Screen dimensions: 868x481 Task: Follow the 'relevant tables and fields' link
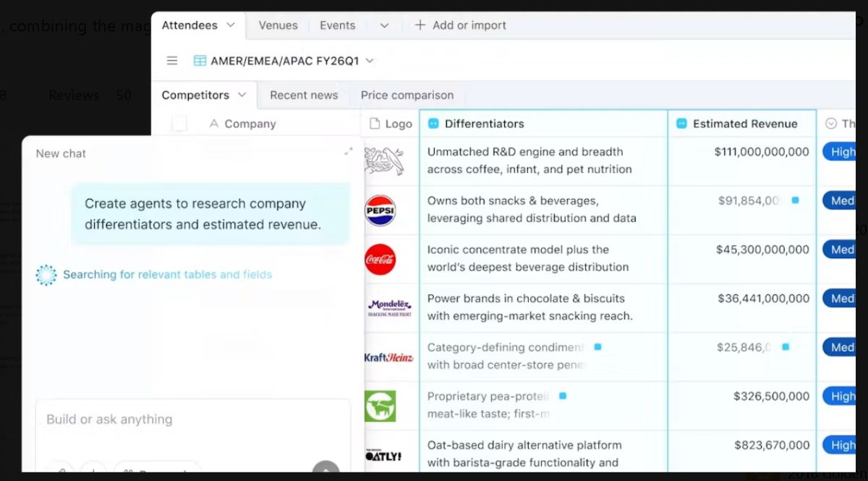[x=205, y=275]
